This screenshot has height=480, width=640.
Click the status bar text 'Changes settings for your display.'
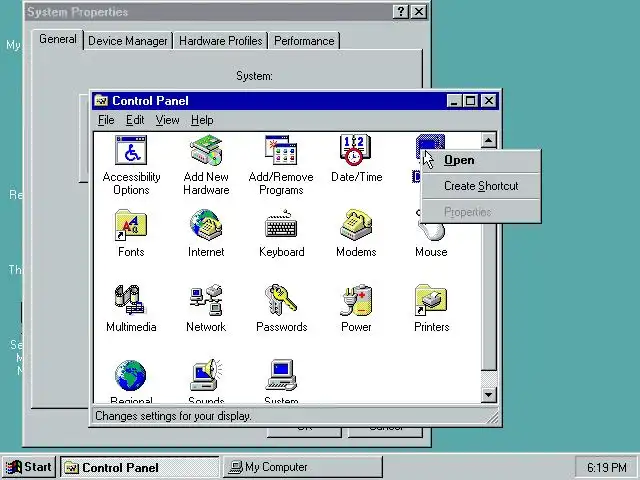pos(173,416)
